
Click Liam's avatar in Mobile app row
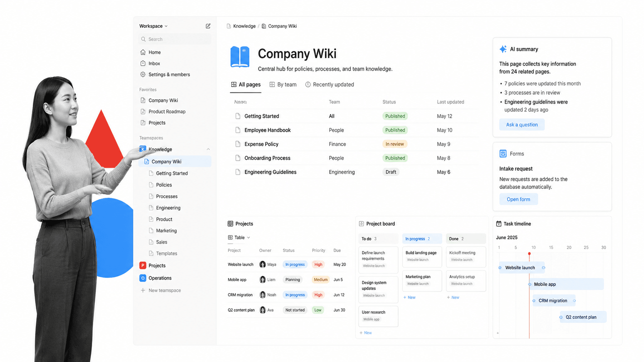coord(263,280)
